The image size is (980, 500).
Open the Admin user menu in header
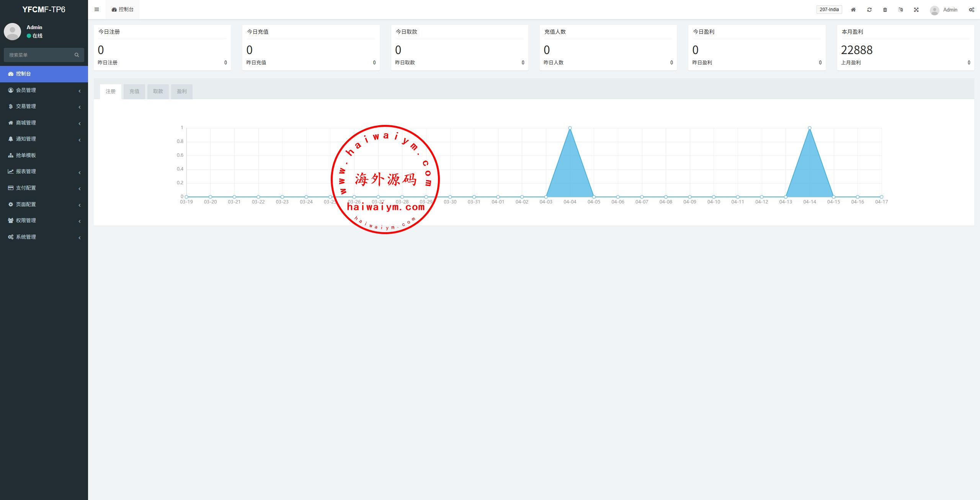tap(944, 10)
